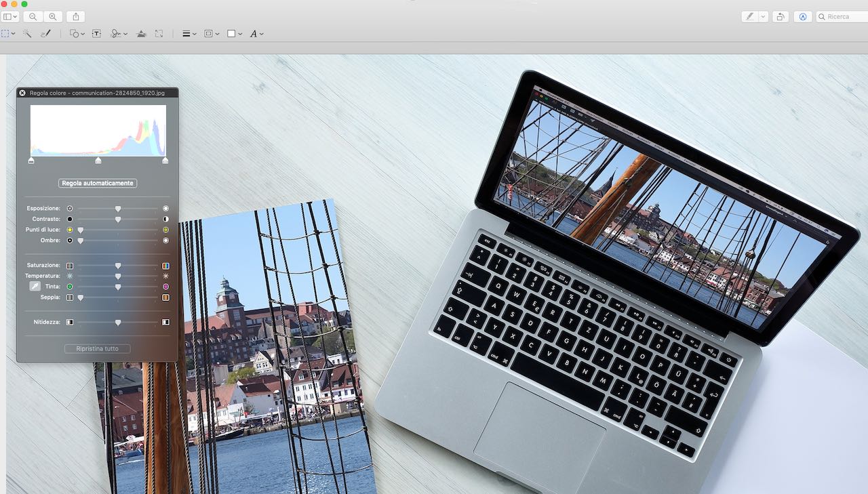Click the Ricerca search field
The width and height of the screenshot is (868, 494).
(842, 16)
